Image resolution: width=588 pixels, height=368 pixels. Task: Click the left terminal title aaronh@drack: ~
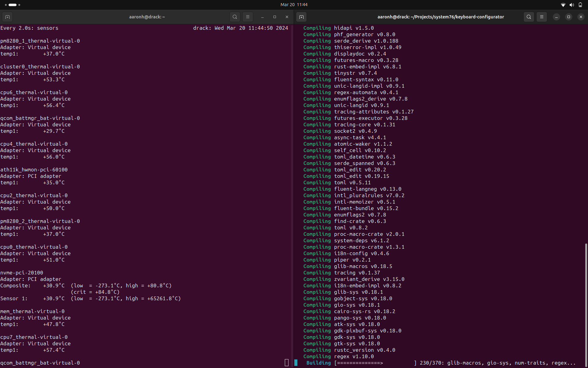click(x=147, y=17)
